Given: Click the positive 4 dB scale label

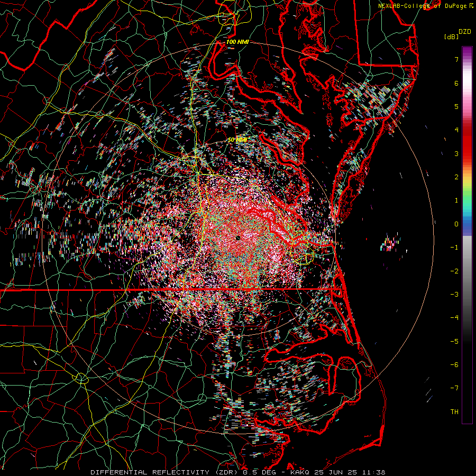Looking at the screenshot, I should point(456,130).
